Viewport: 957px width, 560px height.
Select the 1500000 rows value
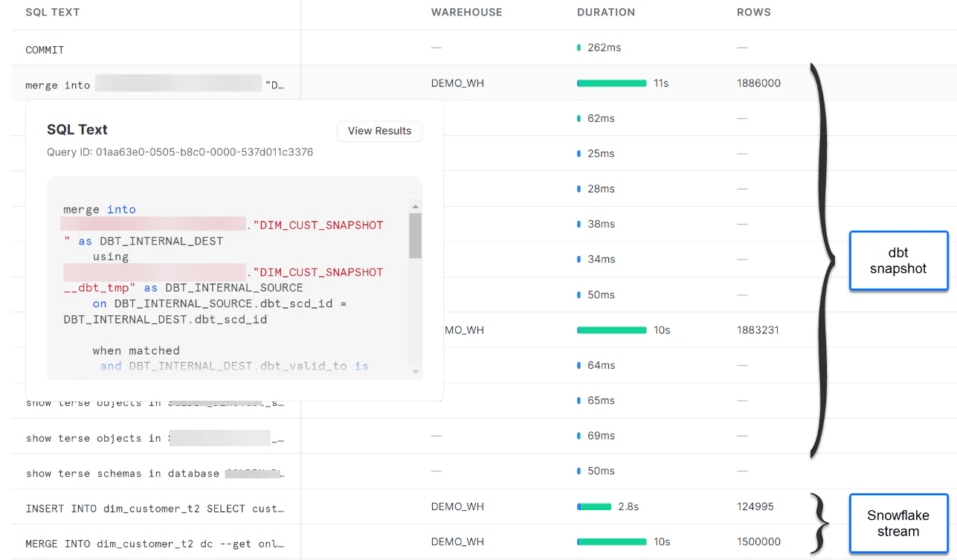[758, 542]
